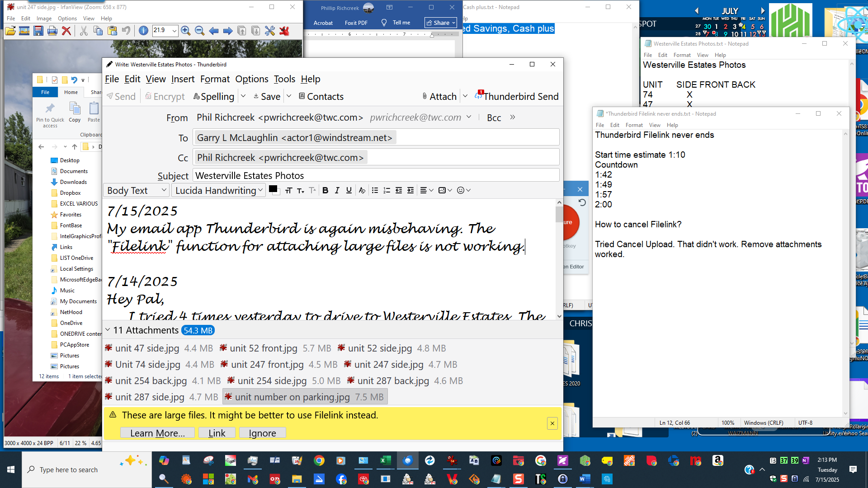The image size is (868, 488).
Task: Toggle Encrypt for this email
Action: click(165, 96)
